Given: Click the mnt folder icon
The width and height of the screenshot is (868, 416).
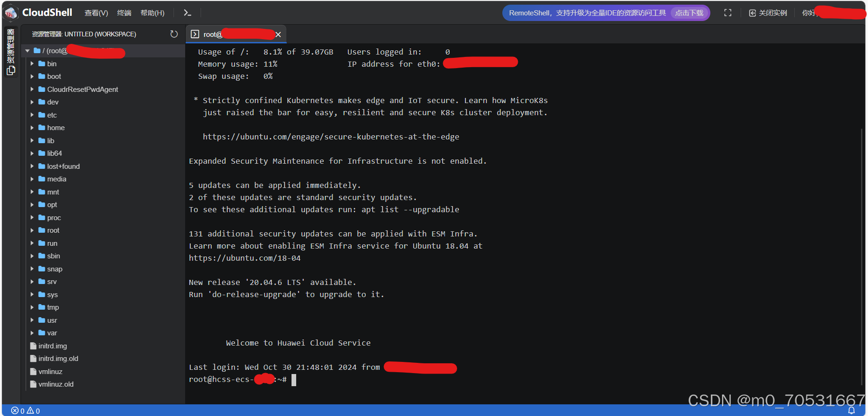Looking at the screenshot, I should [42, 192].
